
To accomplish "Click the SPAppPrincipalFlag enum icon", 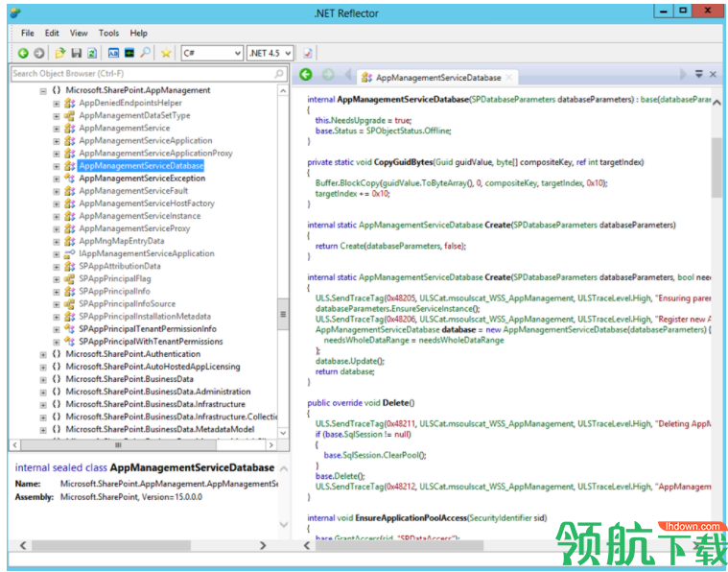I will pos(70,278).
